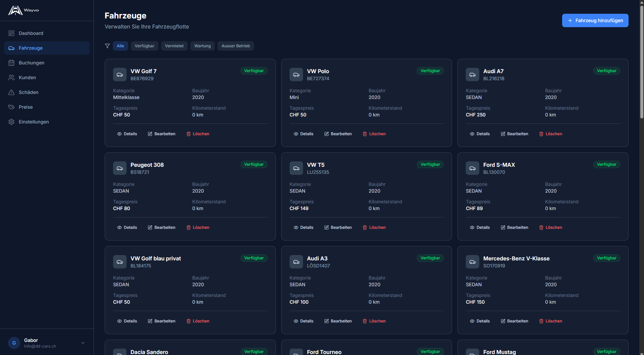Viewport: 644px width, 355px height.
Task: Click the filter funnel icon
Action: click(107, 46)
